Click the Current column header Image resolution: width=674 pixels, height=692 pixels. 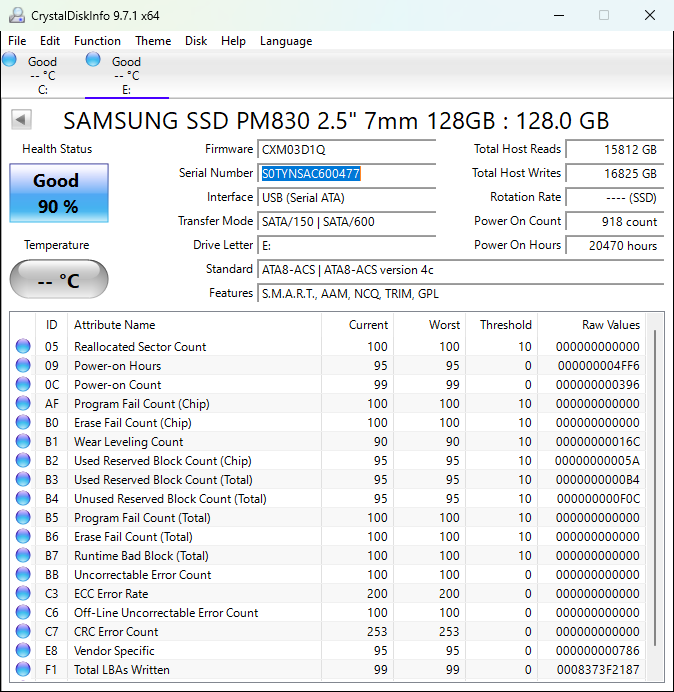click(x=358, y=325)
